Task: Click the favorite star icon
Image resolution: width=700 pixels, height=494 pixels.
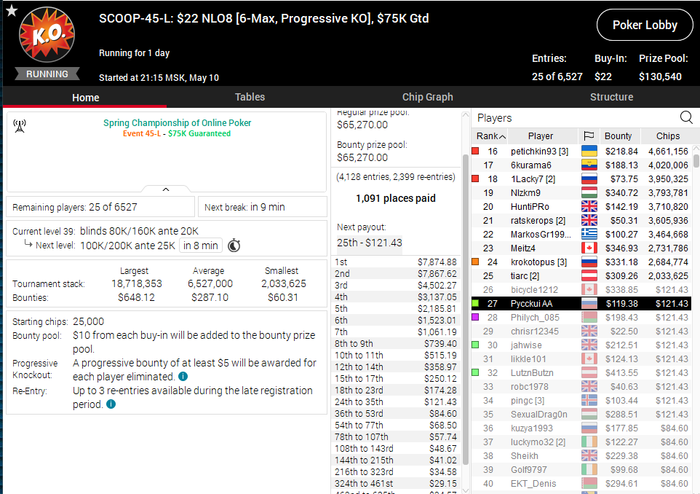Action: click(x=12, y=10)
